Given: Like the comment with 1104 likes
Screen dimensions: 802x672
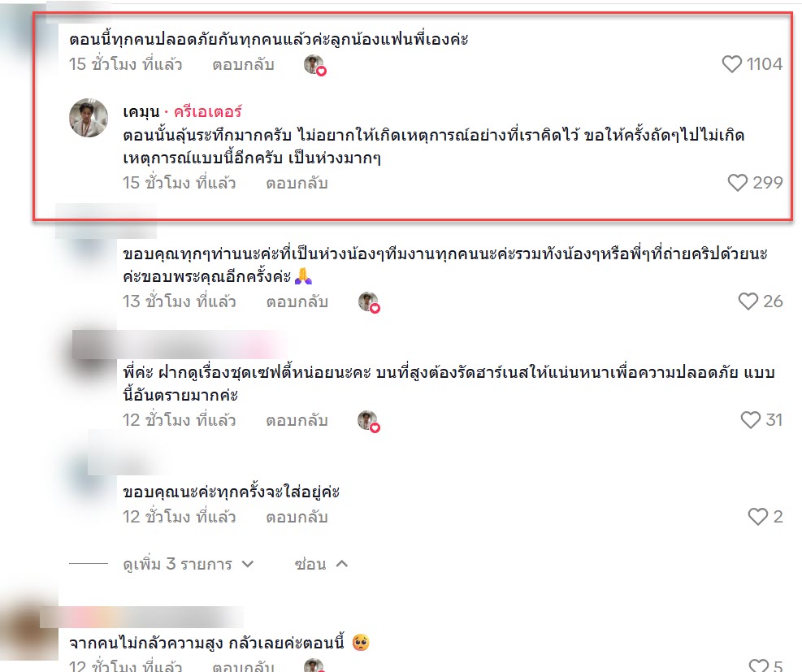Looking at the screenshot, I should pos(731,64).
